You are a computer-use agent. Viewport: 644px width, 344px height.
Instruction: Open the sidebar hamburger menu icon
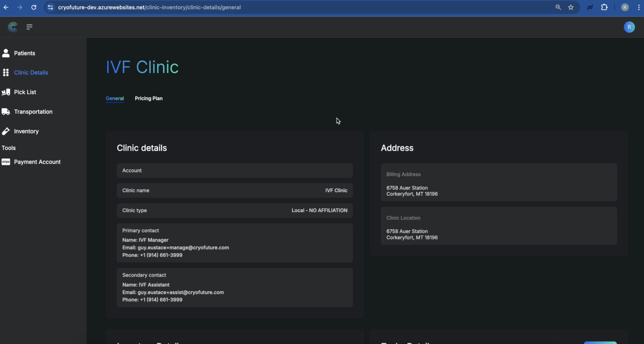point(29,27)
